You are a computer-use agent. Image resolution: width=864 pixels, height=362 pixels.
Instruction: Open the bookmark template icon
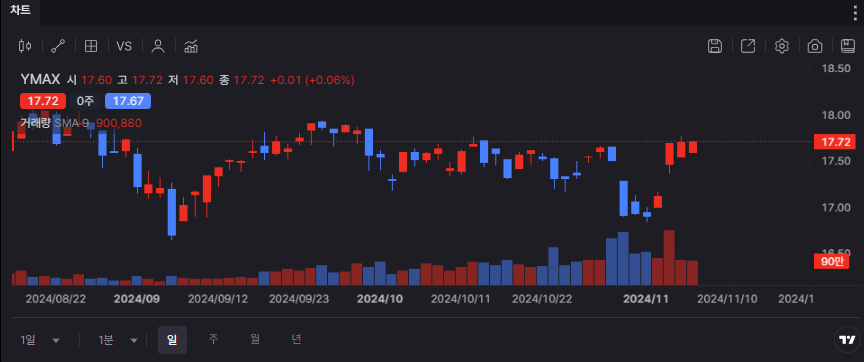(847, 46)
